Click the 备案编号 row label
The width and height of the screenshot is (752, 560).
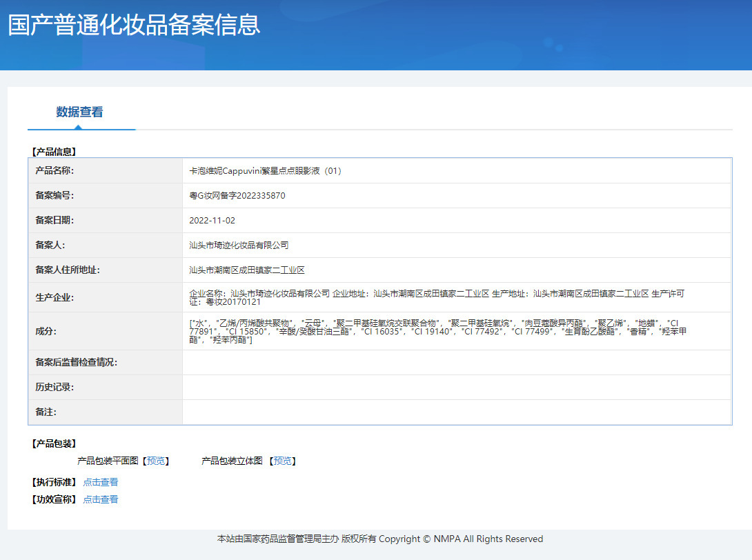55,196
